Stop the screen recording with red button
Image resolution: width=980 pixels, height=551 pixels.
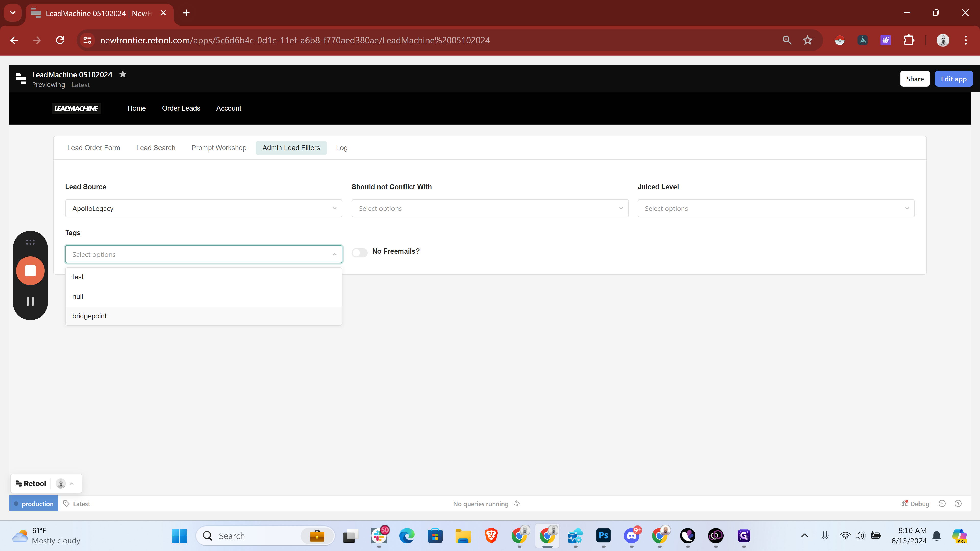tap(30, 271)
